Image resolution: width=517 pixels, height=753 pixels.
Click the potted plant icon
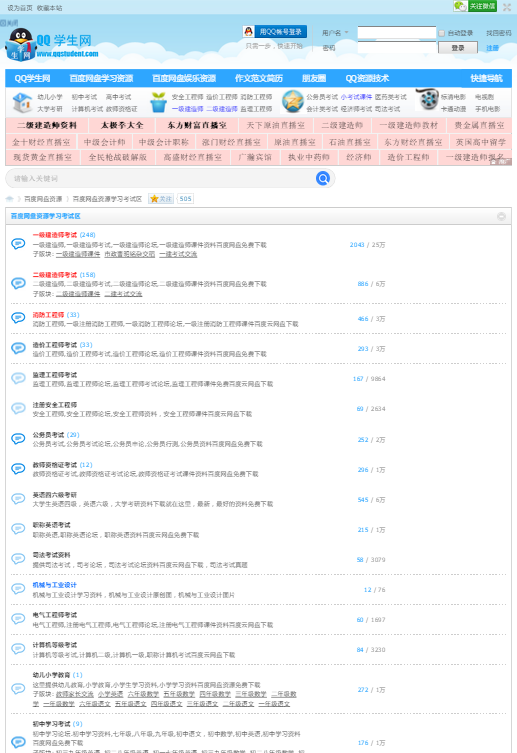pyautogui.click(x=158, y=102)
